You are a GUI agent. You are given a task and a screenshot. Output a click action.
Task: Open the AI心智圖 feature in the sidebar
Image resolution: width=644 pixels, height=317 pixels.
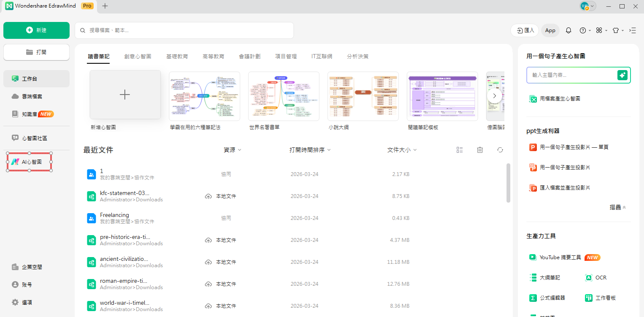pyautogui.click(x=29, y=162)
